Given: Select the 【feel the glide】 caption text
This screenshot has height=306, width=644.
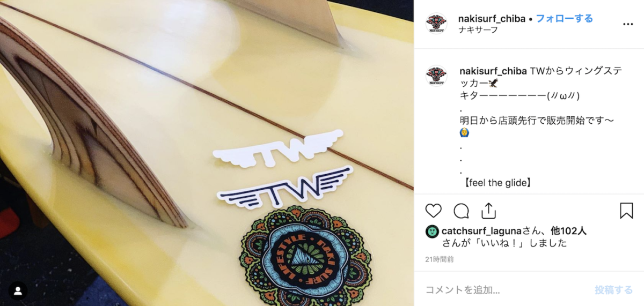Looking at the screenshot, I should pyautogui.click(x=497, y=183).
